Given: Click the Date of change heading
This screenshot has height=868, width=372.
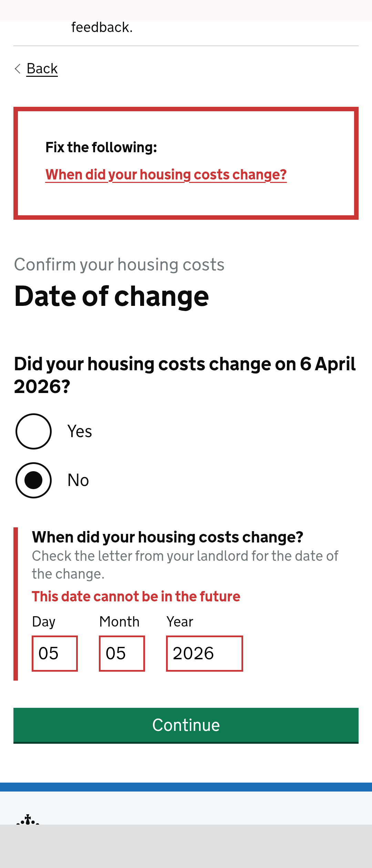Looking at the screenshot, I should point(112,297).
